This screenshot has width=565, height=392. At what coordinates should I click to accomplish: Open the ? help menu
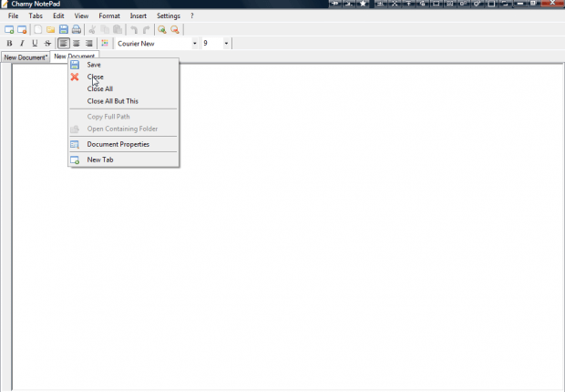191,15
